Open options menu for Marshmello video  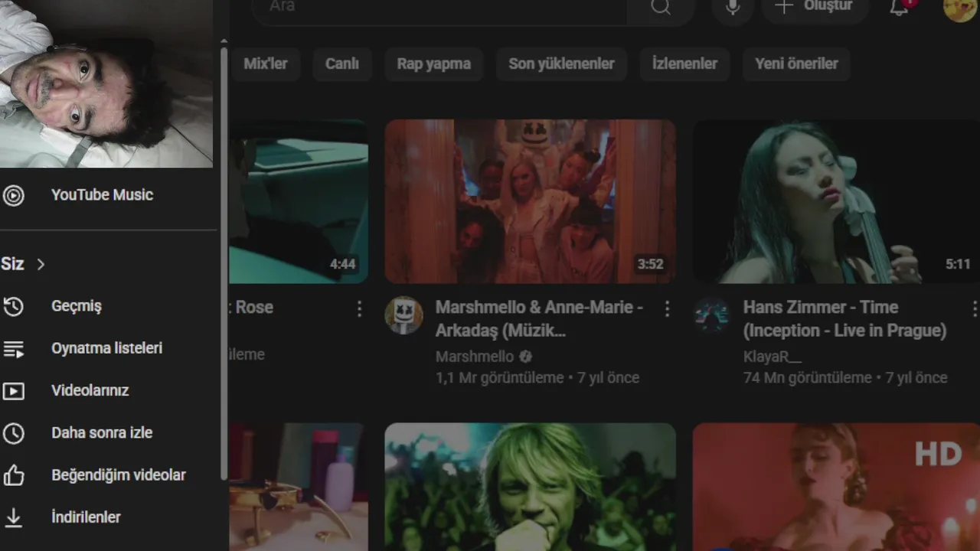coord(667,308)
